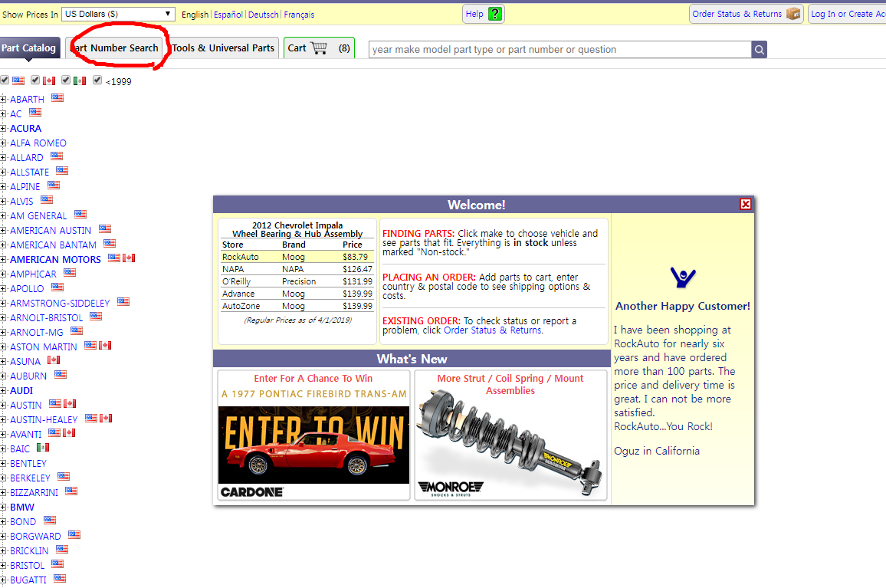Image resolution: width=886 pixels, height=588 pixels.
Task: Select the AUBURN make
Action: [x=28, y=376]
